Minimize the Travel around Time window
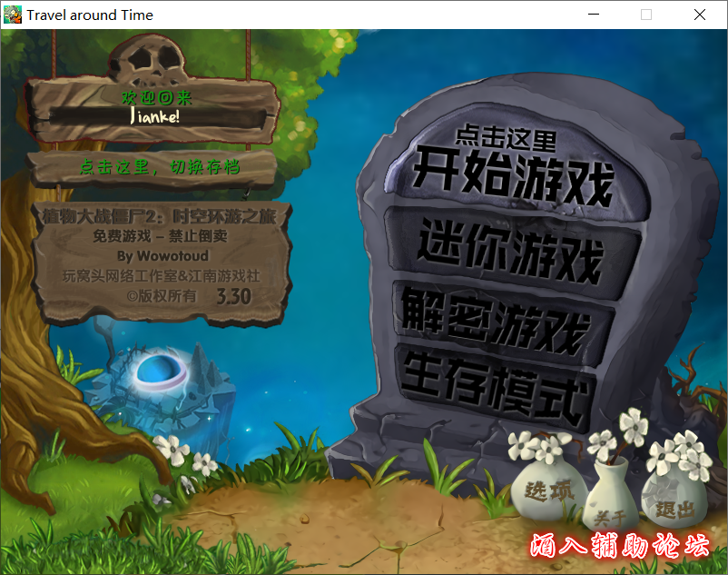This screenshot has width=728, height=575. pyautogui.click(x=593, y=15)
